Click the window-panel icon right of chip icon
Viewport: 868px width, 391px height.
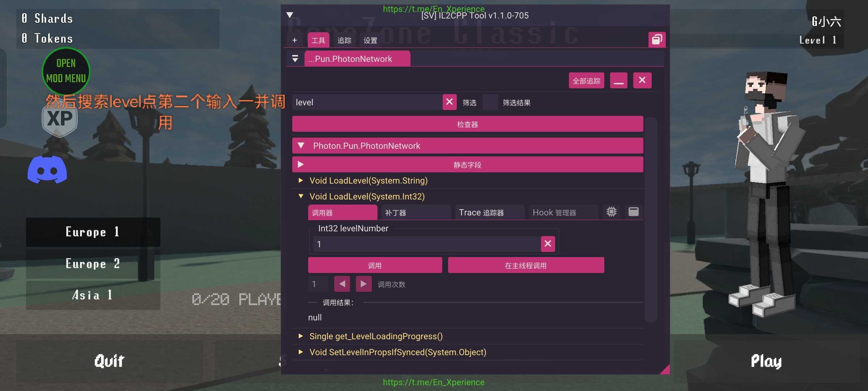[x=633, y=212]
